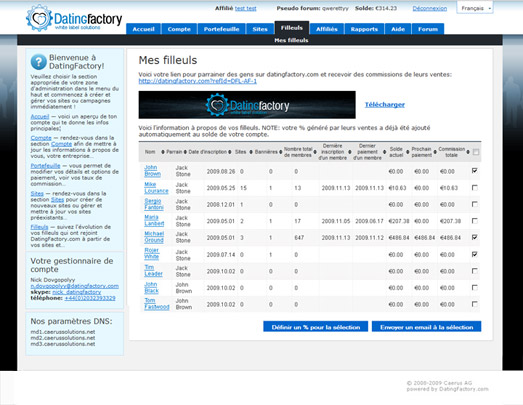Open John Black's profile link

151,288
